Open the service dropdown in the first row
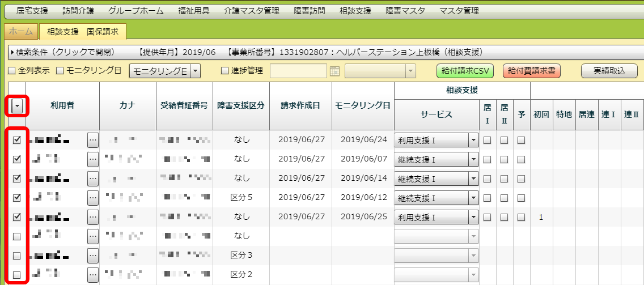The image size is (644, 285). point(474,140)
